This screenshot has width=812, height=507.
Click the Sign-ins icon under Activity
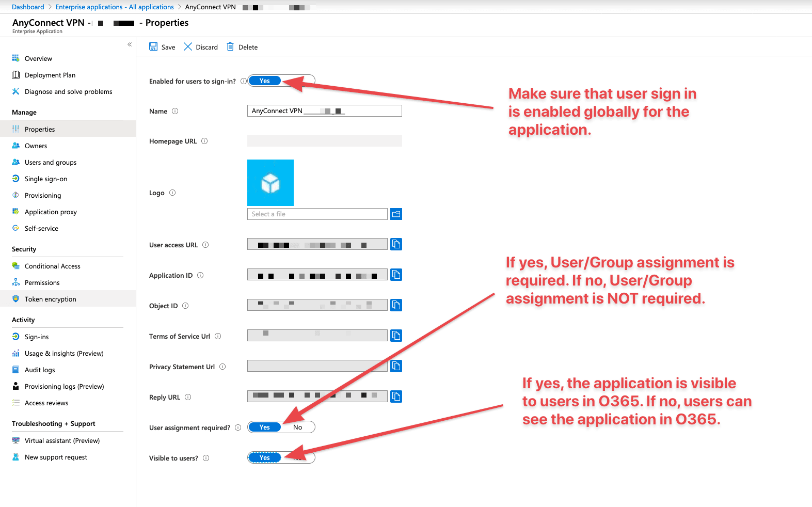pos(15,337)
